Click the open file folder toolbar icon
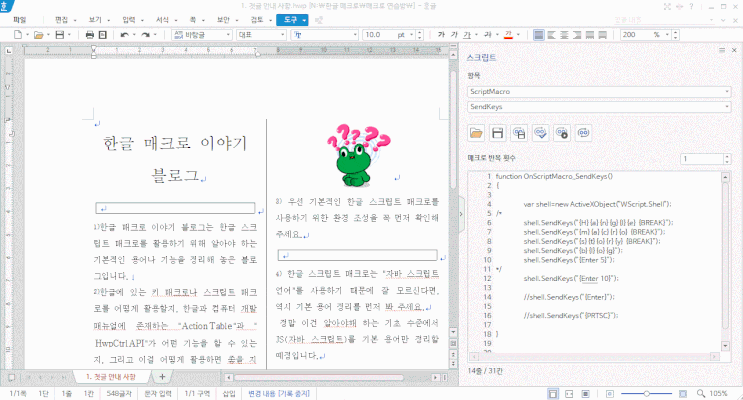Image resolution: width=743 pixels, height=400 pixels. click(x=38, y=35)
